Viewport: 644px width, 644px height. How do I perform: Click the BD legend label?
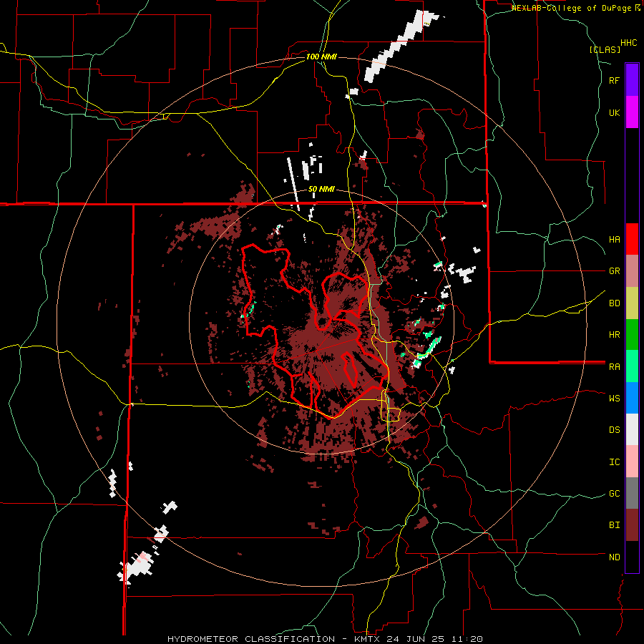tap(614, 303)
